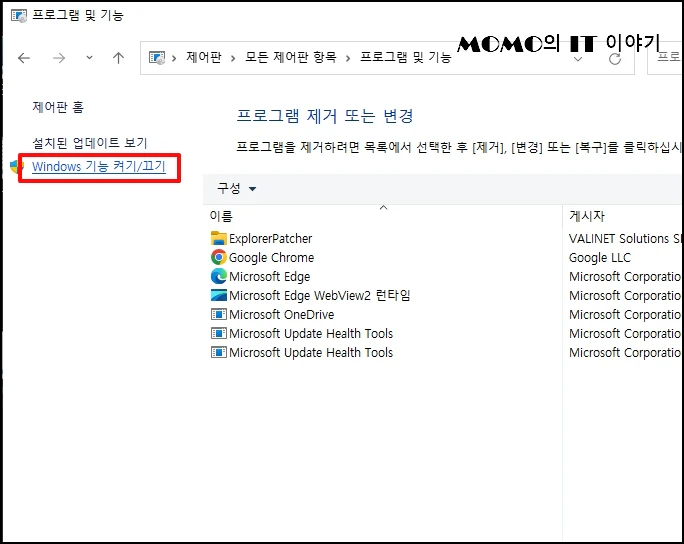The height and width of the screenshot is (544, 684).
Task: Click the address bar control panel icon
Action: click(x=157, y=58)
